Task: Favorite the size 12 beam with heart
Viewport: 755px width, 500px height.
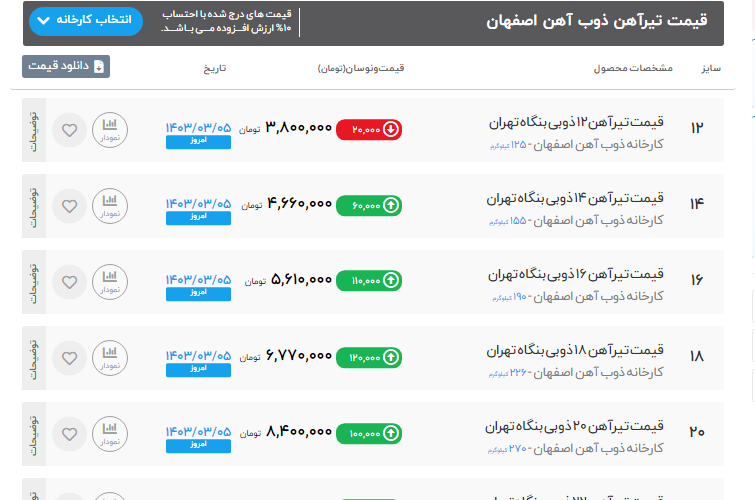Action: [x=69, y=130]
